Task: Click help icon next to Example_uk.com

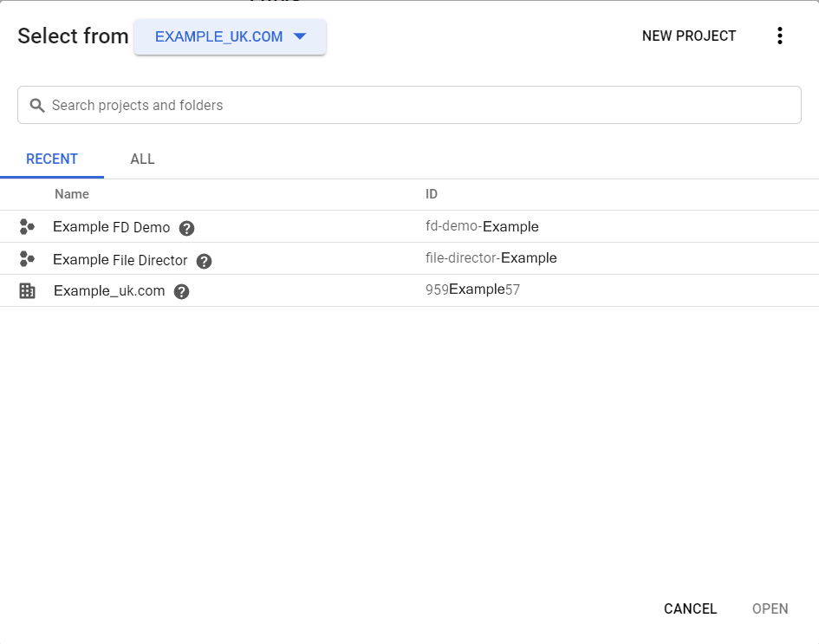Action: click(x=181, y=292)
